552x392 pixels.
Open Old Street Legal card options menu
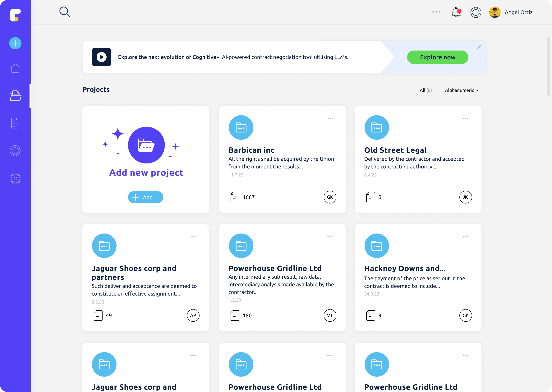coord(466,118)
